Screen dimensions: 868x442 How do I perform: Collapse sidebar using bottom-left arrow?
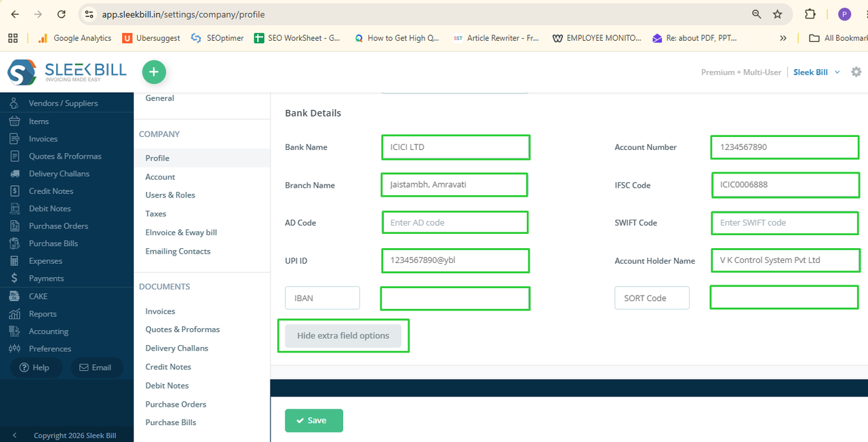15,435
